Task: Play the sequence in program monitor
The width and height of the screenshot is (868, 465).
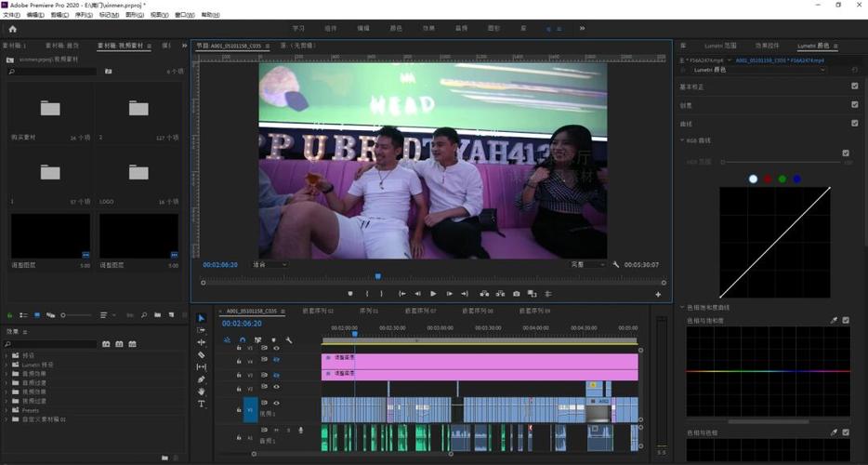Action: pyautogui.click(x=433, y=294)
